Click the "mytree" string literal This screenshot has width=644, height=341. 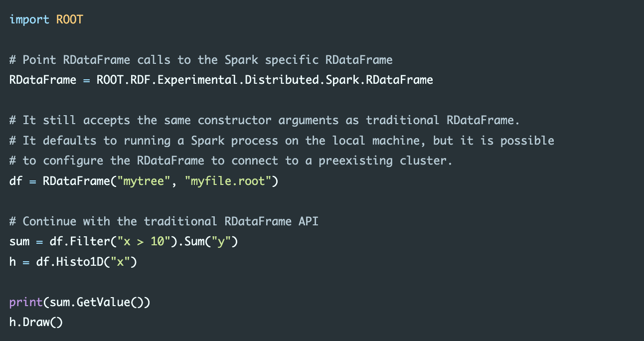coord(144,181)
